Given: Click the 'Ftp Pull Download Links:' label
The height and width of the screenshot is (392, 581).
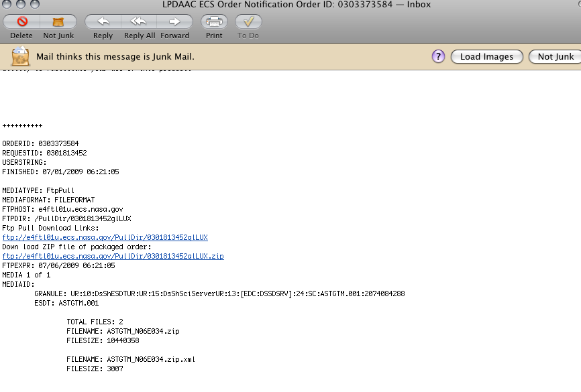Looking at the screenshot, I should pyautogui.click(x=50, y=228).
